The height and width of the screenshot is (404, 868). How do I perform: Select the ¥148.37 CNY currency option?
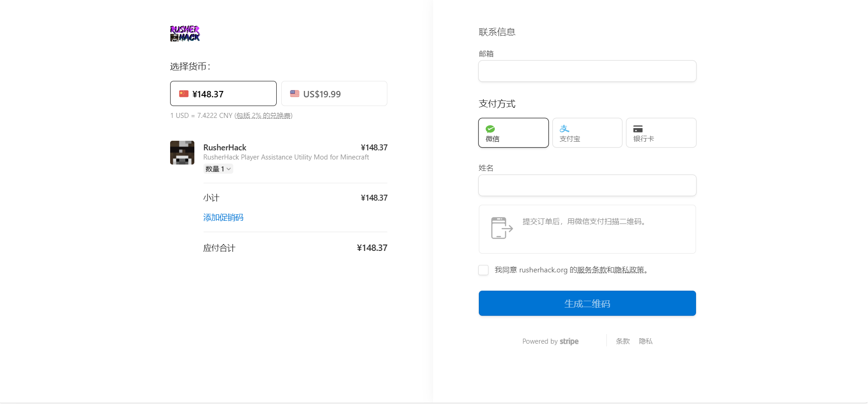pyautogui.click(x=223, y=94)
